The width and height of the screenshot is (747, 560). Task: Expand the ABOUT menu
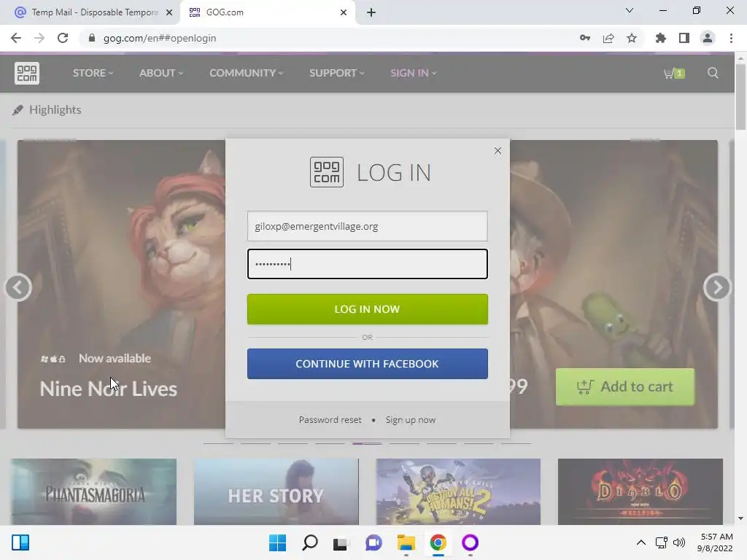click(x=161, y=73)
